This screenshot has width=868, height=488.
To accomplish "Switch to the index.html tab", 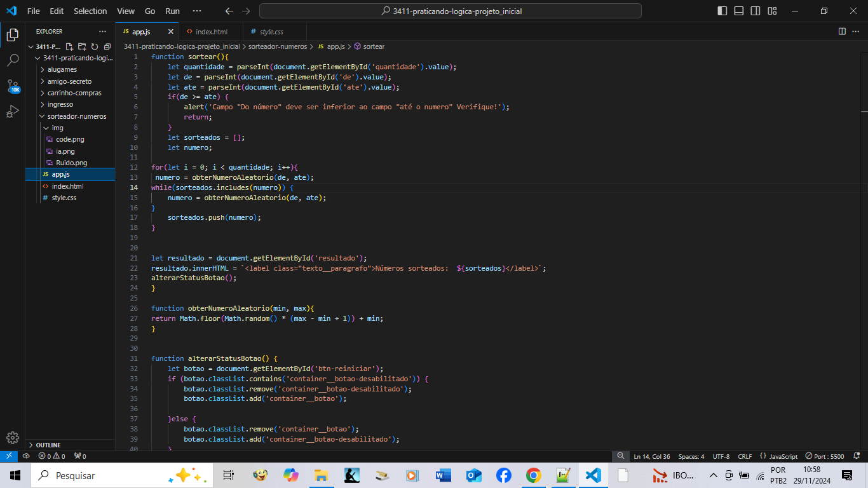I will [x=211, y=31].
